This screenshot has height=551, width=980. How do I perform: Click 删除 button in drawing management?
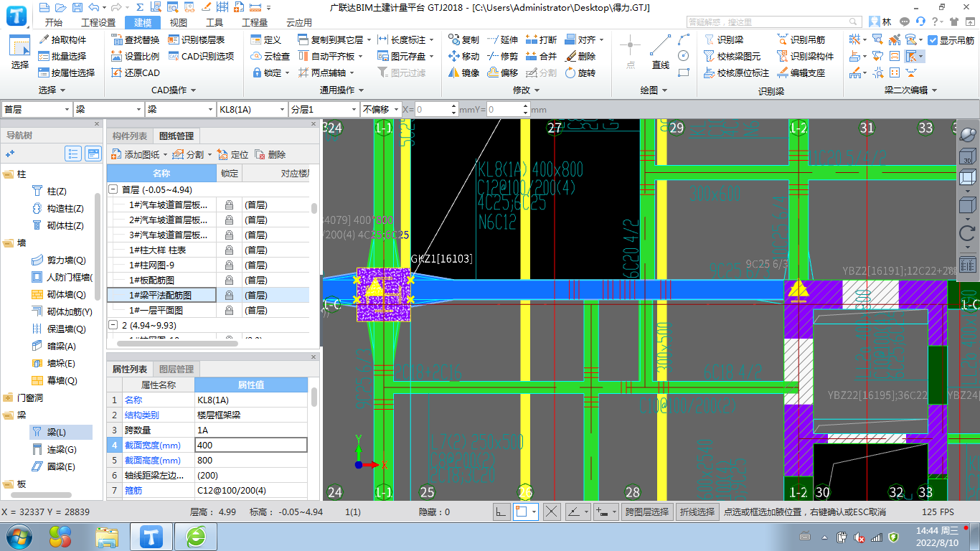tap(270, 154)
